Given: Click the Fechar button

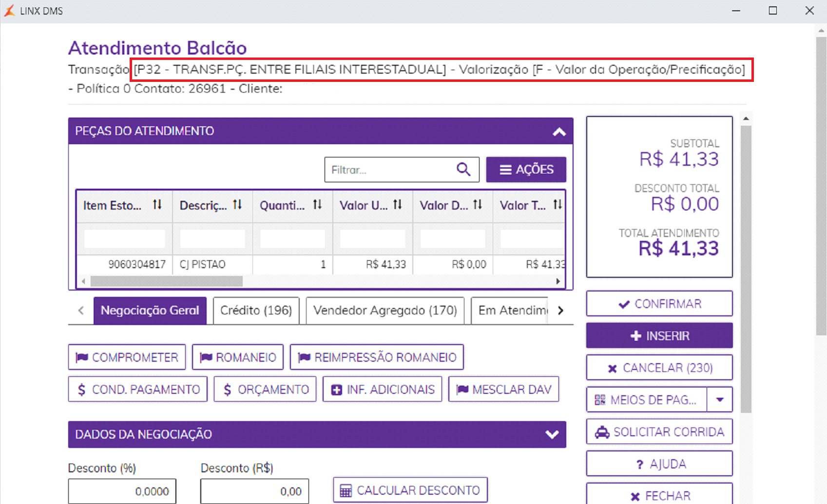Looking at the screenshot, I should pos(659,495).
